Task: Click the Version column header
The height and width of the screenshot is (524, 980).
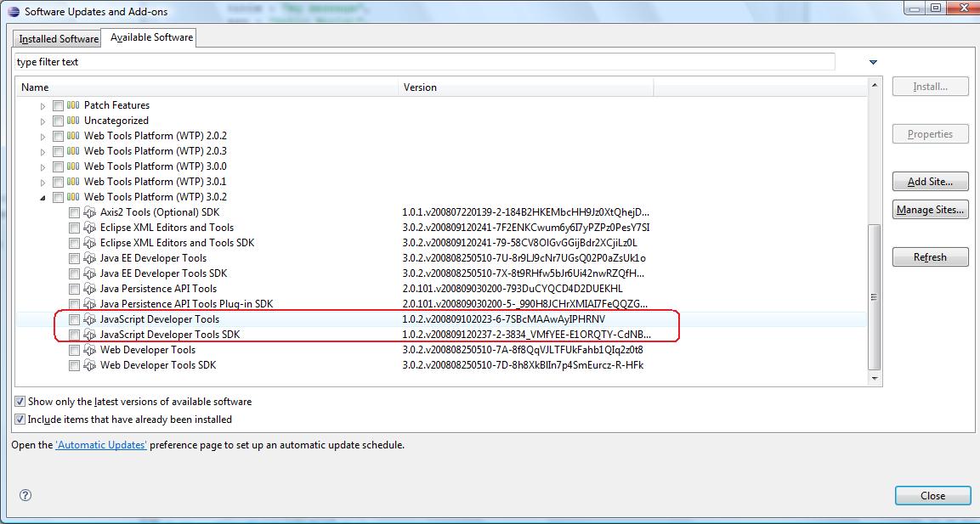Action: [x=525, y=87]
